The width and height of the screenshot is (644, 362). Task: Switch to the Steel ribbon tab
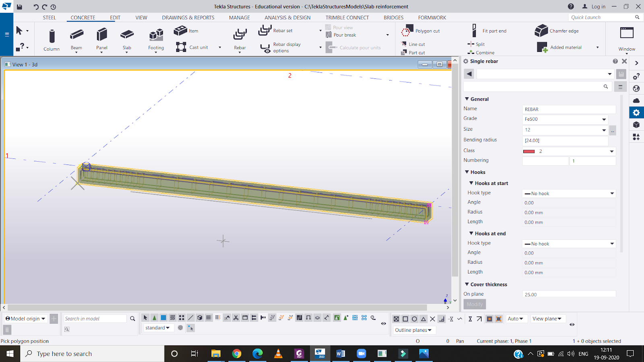coord(50,18)
